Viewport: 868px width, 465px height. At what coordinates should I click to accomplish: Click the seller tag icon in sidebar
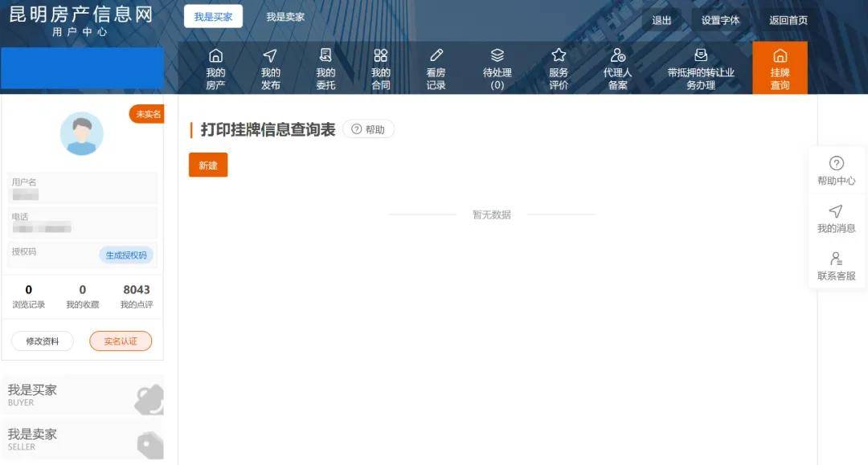pyautogui.click(x=150, y=445)
